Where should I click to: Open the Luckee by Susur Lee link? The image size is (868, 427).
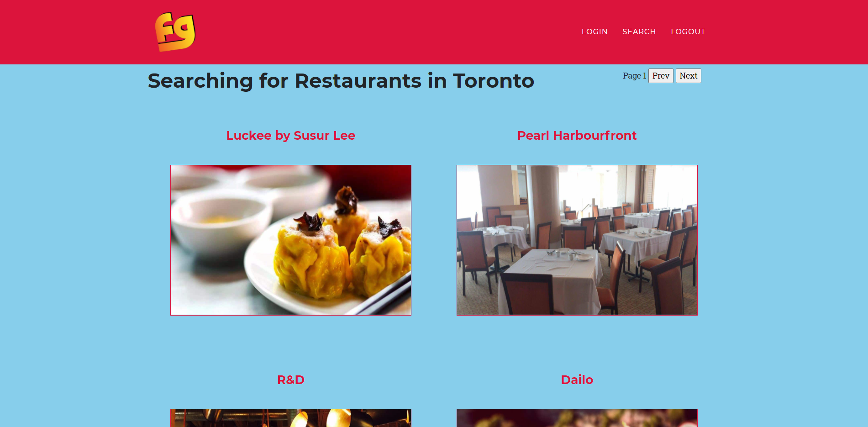tap(291, 136)
